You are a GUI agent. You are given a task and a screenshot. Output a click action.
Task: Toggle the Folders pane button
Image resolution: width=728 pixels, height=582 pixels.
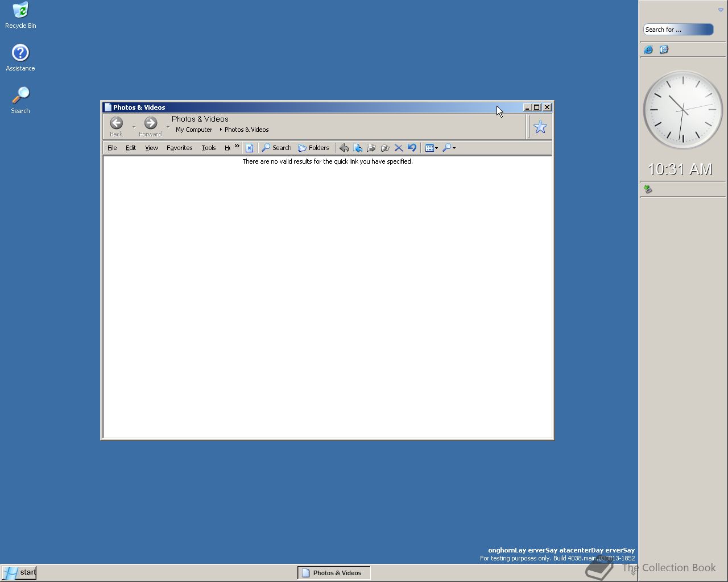click(x=313, y=148)
